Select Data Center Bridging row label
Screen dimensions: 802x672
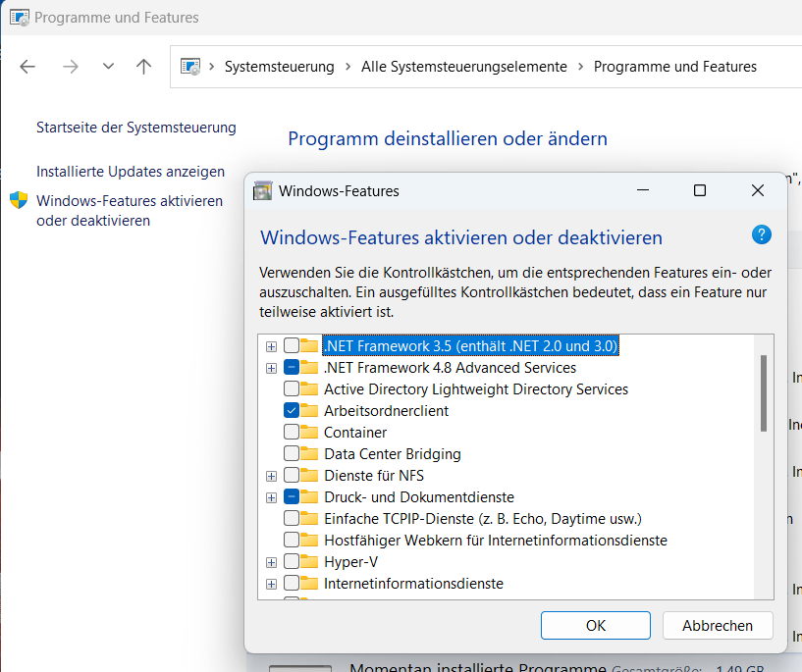tap(393, 454)
